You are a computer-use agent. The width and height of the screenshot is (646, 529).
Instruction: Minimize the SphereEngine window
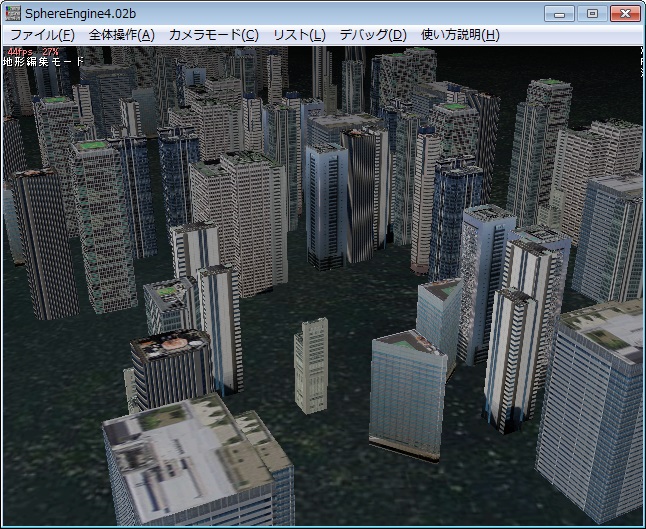point(559,13)
